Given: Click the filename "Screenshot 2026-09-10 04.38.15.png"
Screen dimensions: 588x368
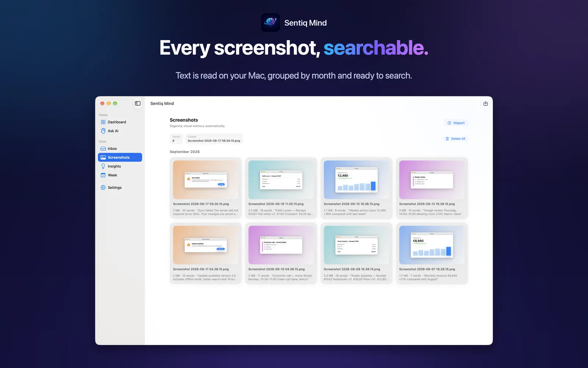Looking at the screenshot, I should (276, 269).
